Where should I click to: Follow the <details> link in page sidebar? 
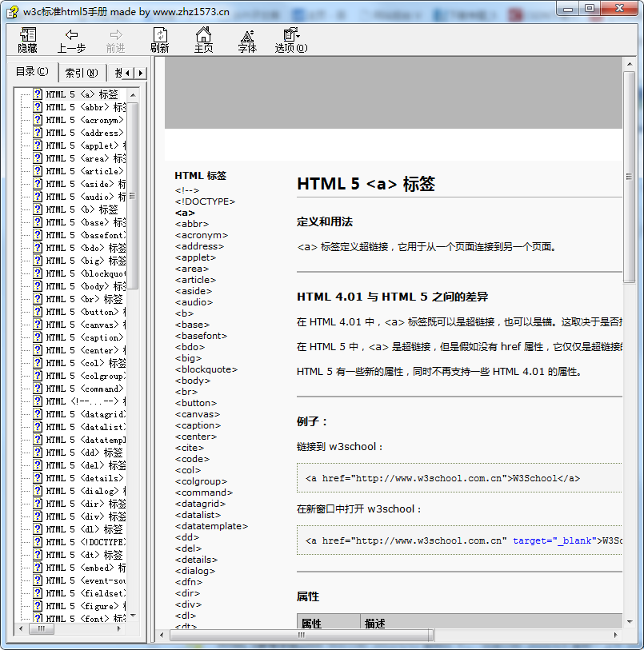point(196,560)
